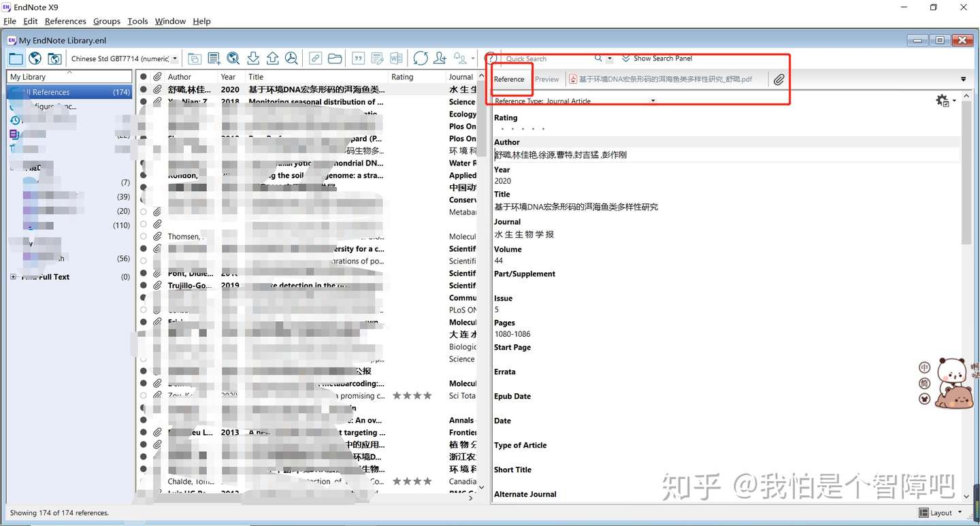Switch to the Reference tab
980x526 pixels.
pos(509,79)
